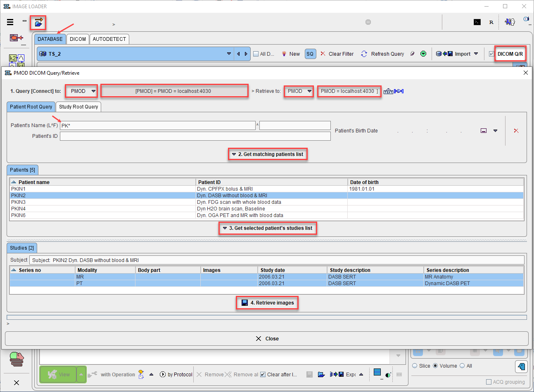This screenshot has height=392, width=534.
Task: Toggle the checkbox beside DICOM Q/R
Action: [491, 54]
